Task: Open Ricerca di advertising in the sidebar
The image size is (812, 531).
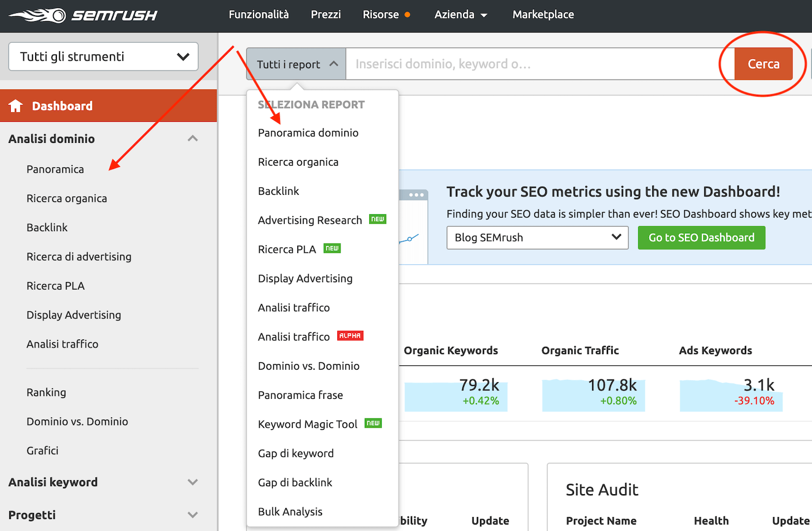Action: (79, 257)
